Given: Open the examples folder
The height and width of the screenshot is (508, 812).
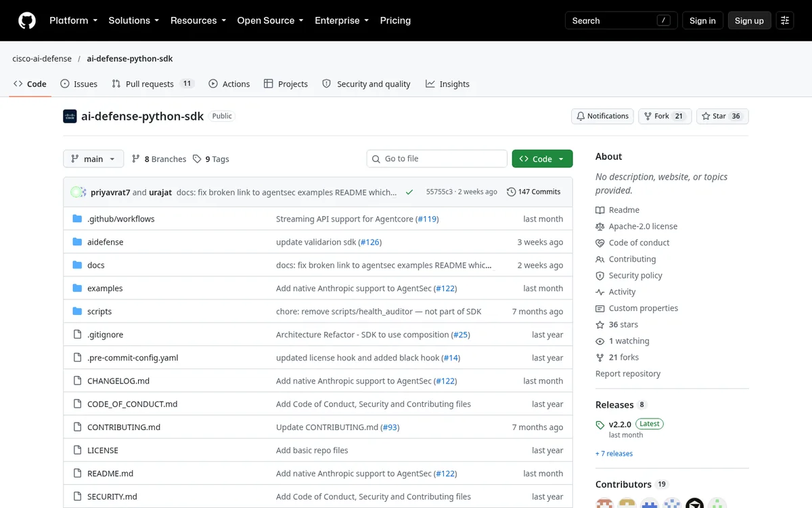Looking at the screenshot, I should [x=105, y=289].
